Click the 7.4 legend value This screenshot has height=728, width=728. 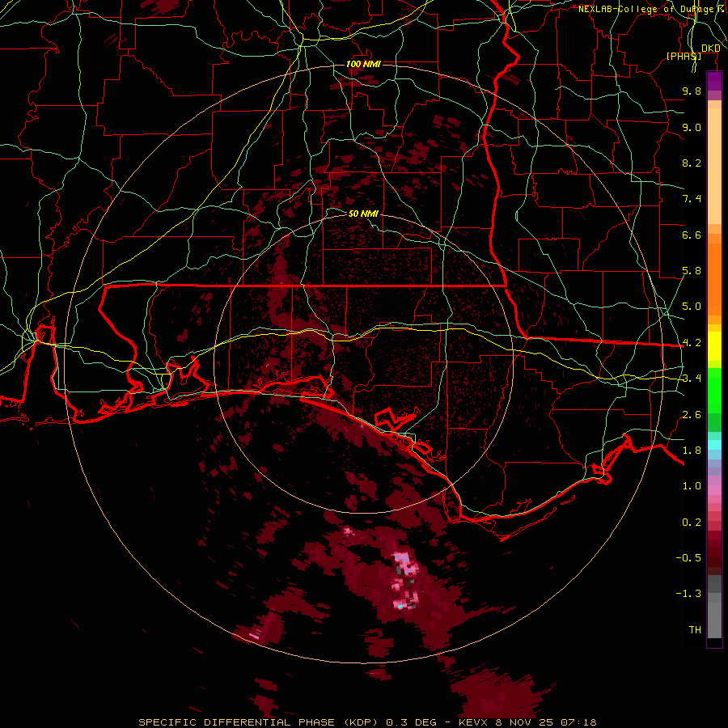[x=692, y=199]
